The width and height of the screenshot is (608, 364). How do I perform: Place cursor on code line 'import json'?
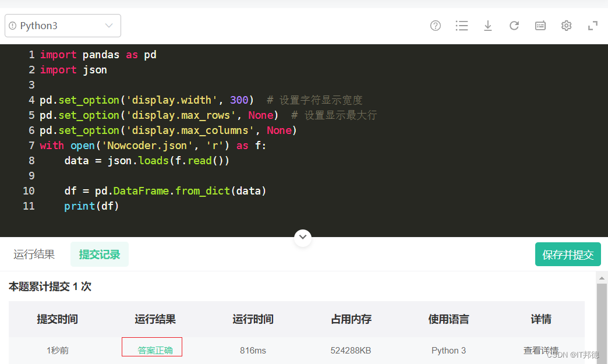73,70
